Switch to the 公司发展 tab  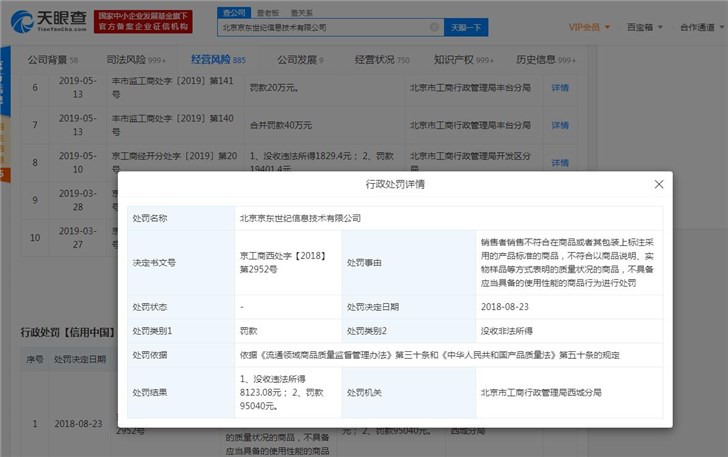pyautogui.click(x=300, y=60)
